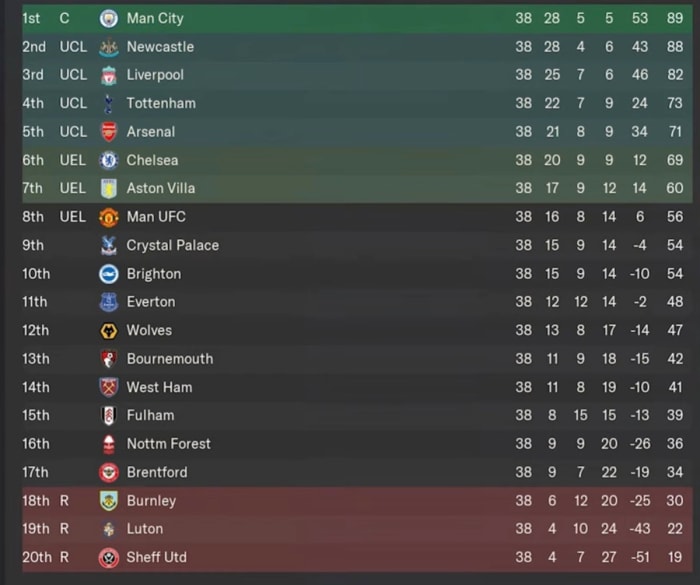Viewport: 700px width, 585px height.
Task: Open the West Ham team link
Action: pos(159,387)
